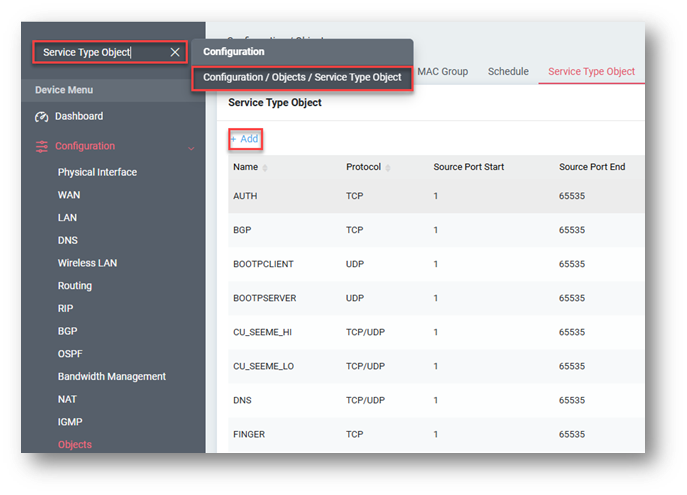This screenshot has width=687, height=495.
Task: Open the Service Type Object tab
Action: 591,72
